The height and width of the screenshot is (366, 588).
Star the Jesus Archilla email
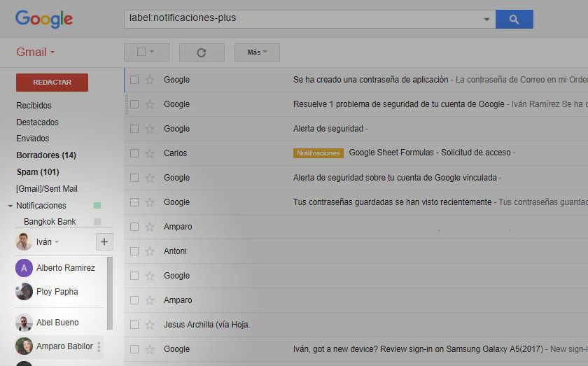click(x=150, y=325)
